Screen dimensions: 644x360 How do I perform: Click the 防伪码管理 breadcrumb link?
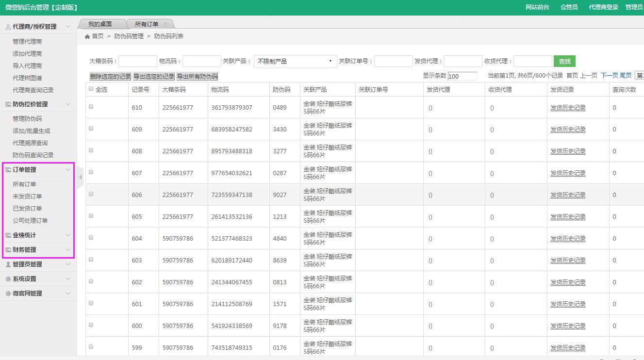point(129,36)
